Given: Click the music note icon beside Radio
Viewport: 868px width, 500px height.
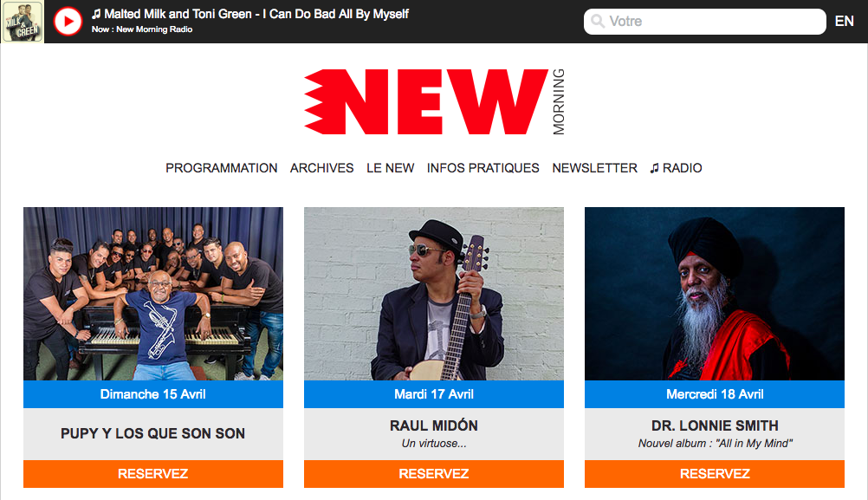Looking at the screenshot, I should (x=654, y=168).
